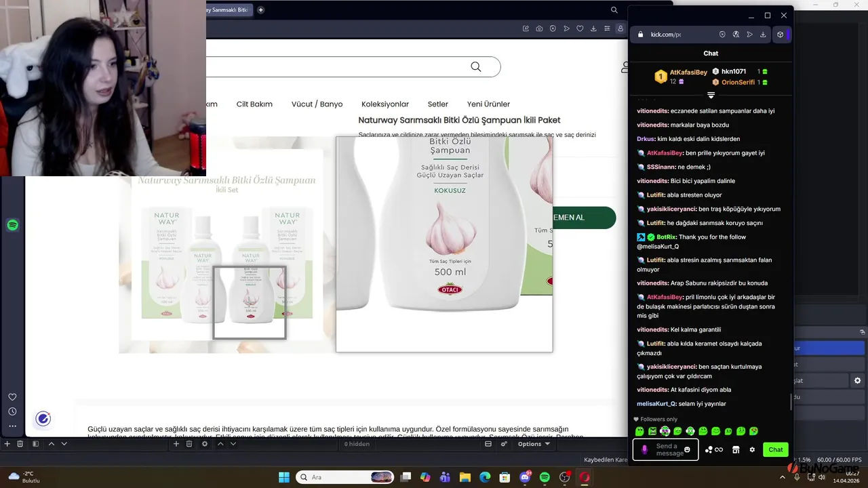The width and height of the screenshot is (868, 488).
Task: Click the emoji picker in message box
Action: point(688,449)
